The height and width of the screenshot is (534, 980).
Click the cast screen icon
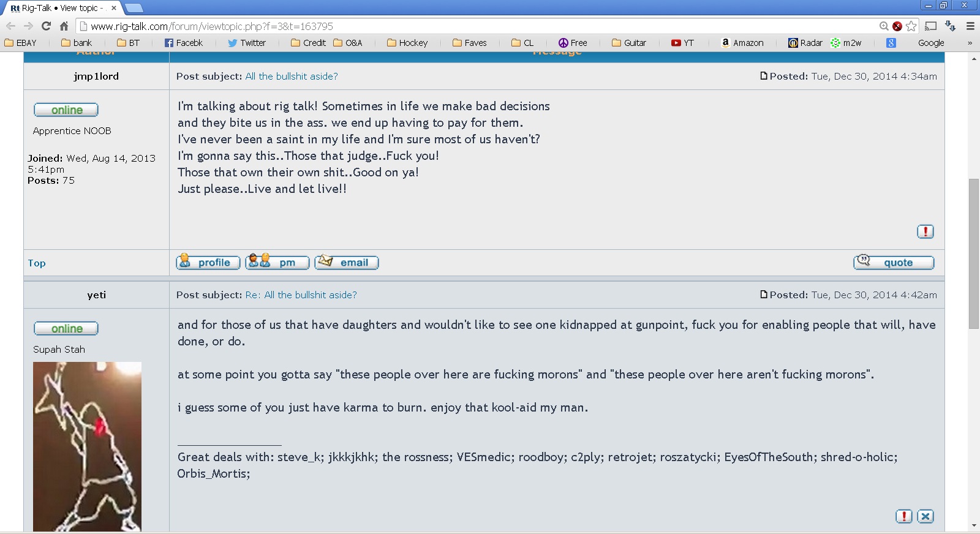click(931, 26)
